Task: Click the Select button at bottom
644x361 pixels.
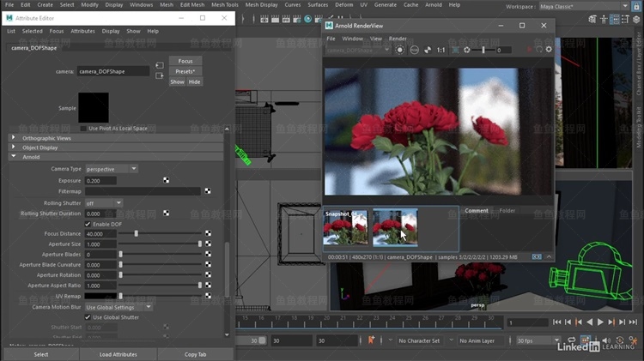Action: [x=41, y=354]
